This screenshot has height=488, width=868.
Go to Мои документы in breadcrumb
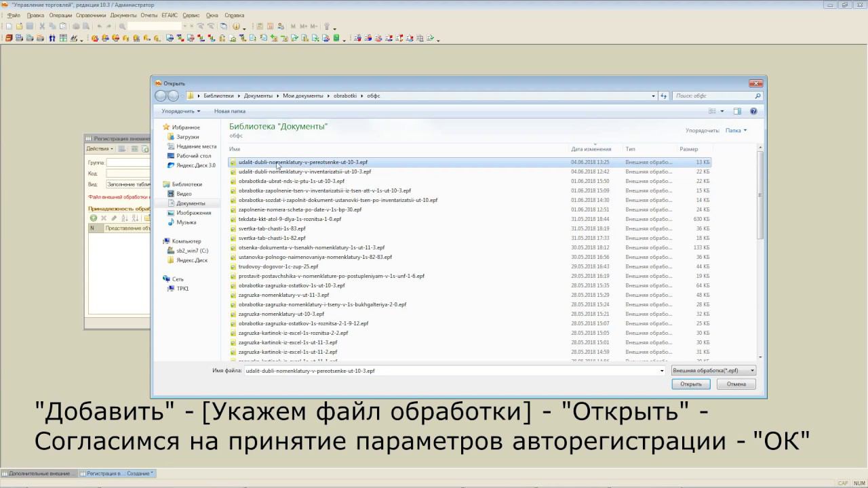click(x=303, y=96)
